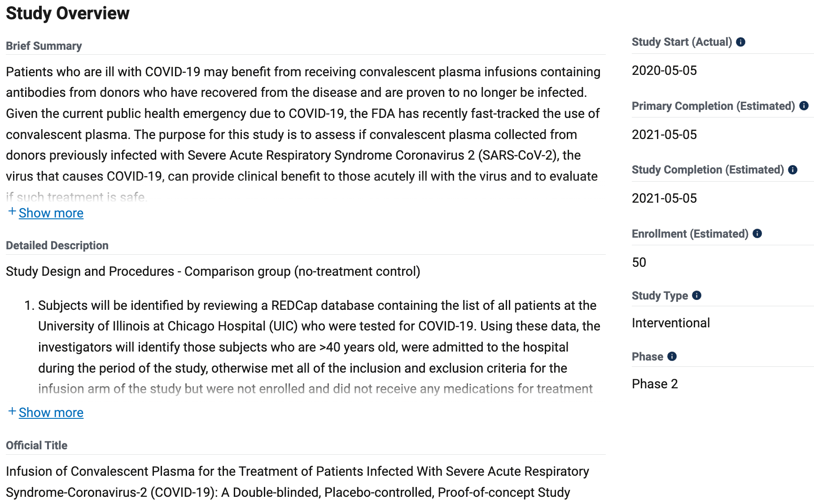Click the Phase 2 label
The image size is (814, 504).
[655, 384]
